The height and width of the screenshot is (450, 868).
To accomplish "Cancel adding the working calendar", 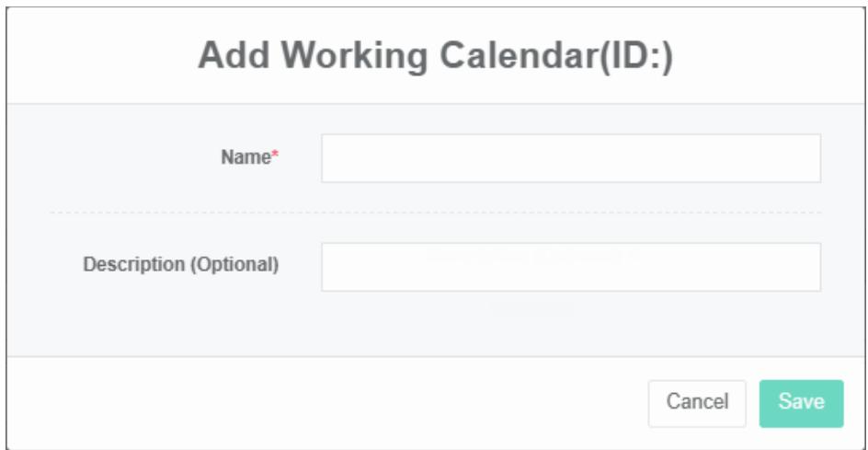I will click(697, 403).
